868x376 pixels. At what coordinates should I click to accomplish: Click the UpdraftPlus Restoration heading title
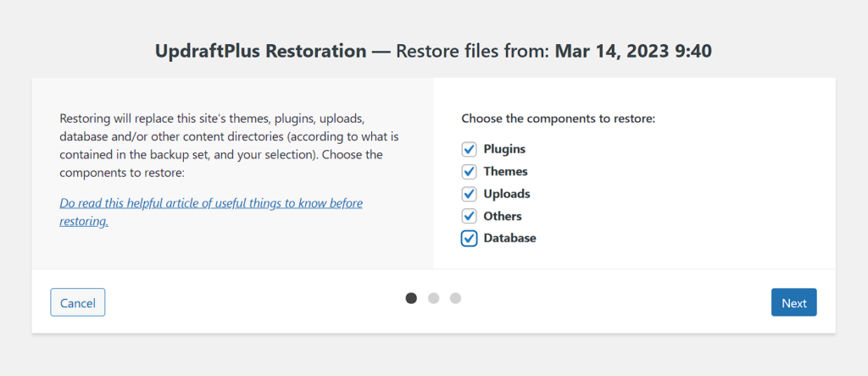click(x=261, y=51)
